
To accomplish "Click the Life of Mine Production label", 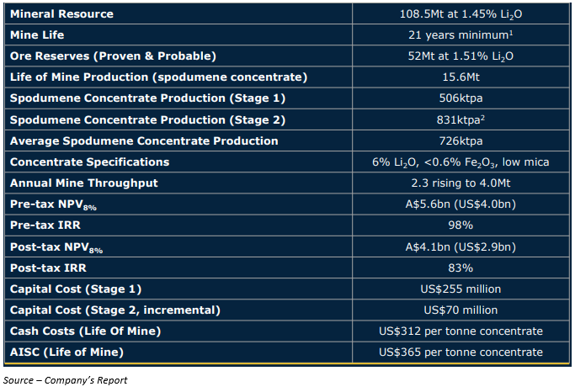I will coord(158,77).
